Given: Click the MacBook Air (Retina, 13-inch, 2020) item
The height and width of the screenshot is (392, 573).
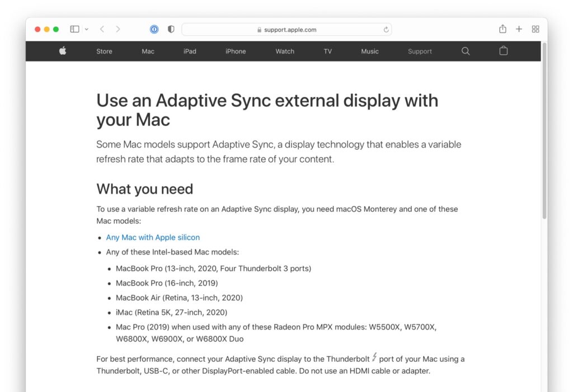Looking at the screenshot, I should [179, 297].
